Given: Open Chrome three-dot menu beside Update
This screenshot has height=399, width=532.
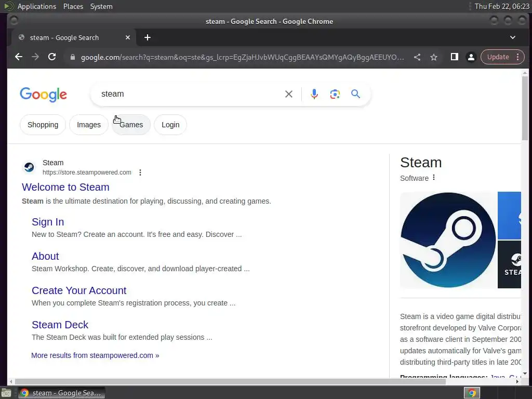Looking at the screenshot, I should [x=518, y=57].
